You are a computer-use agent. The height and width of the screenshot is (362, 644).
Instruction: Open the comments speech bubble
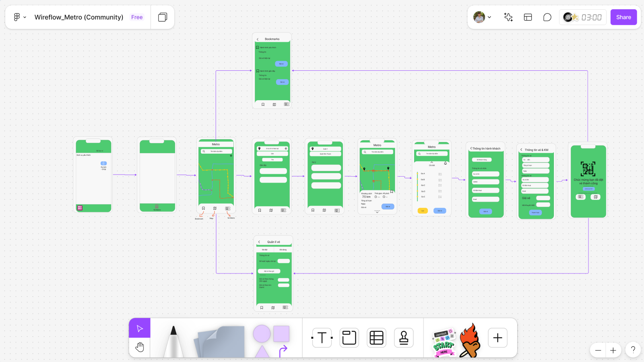547,17
